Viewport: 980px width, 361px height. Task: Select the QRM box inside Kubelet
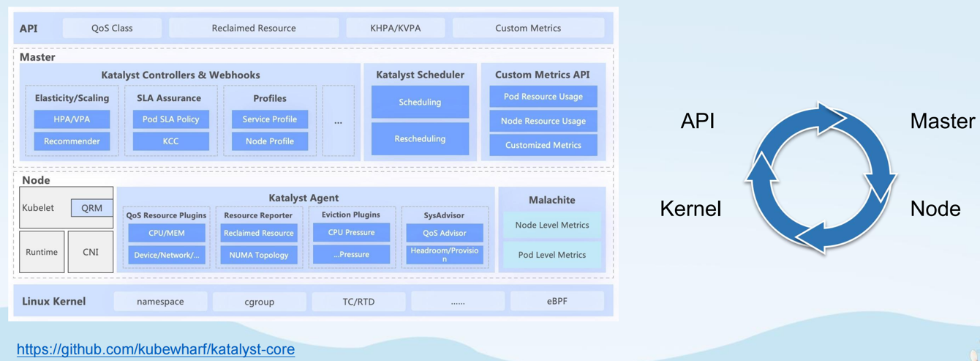[x=91, y=208]
